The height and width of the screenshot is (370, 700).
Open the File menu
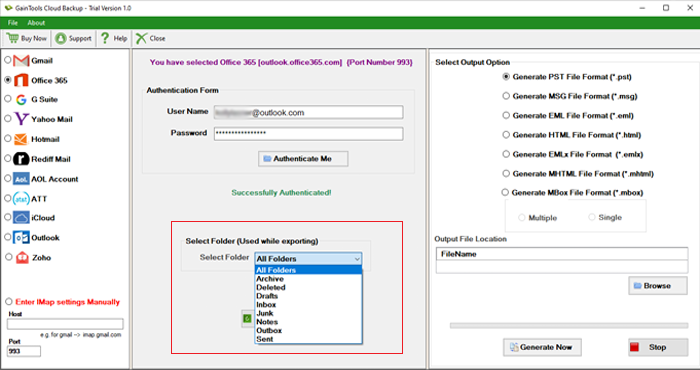(x=12, y=23)
